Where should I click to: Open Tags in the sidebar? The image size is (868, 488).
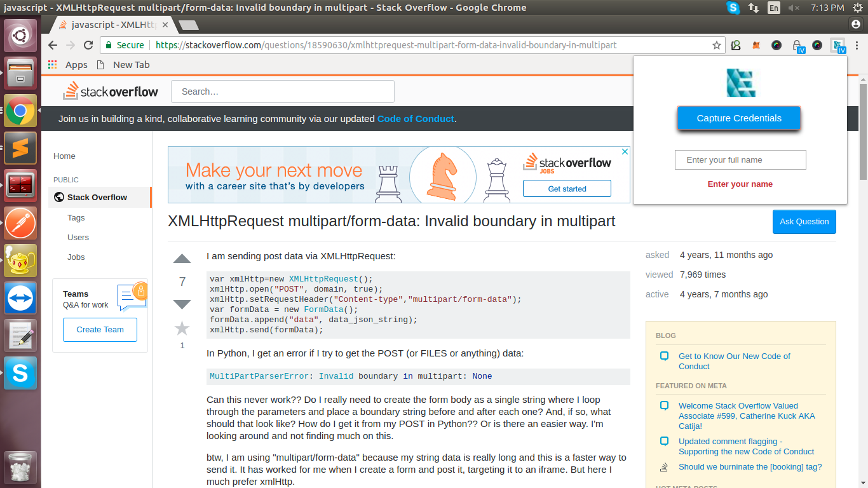(76, 217)
